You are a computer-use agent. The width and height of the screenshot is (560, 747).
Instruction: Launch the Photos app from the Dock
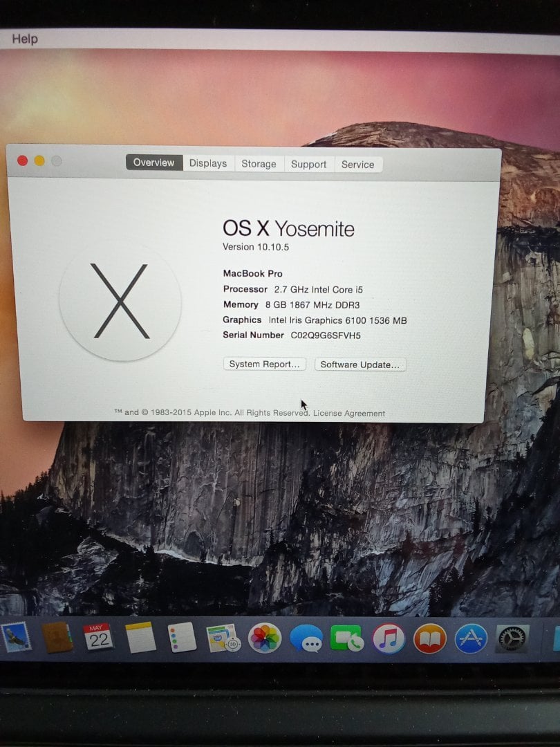(x=265, y=638)
